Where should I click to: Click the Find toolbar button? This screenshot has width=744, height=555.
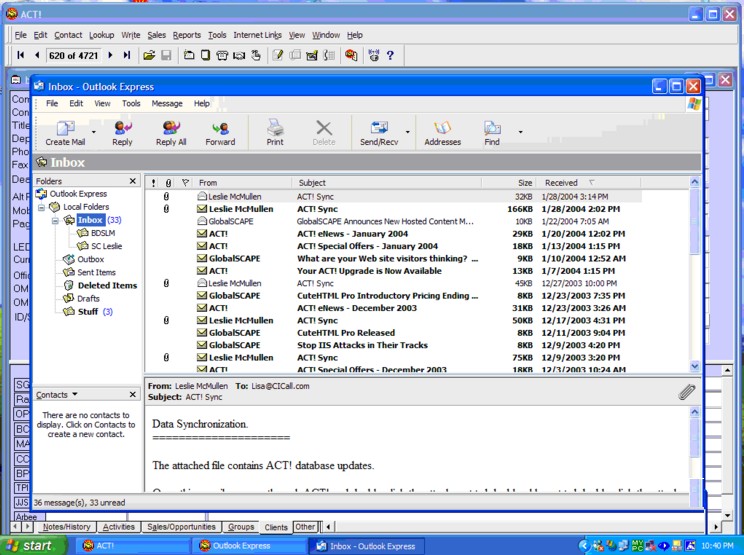point(492,133)
